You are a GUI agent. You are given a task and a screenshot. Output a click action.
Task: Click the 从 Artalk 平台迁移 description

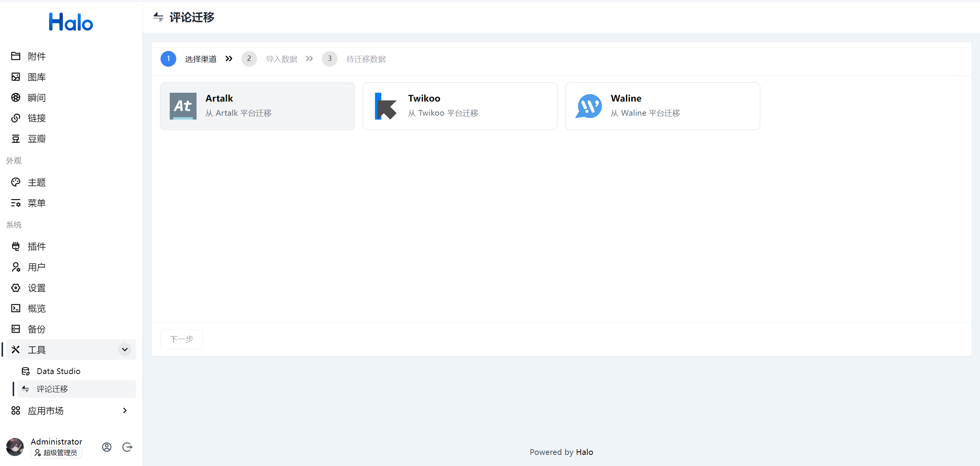coord(238,113)
